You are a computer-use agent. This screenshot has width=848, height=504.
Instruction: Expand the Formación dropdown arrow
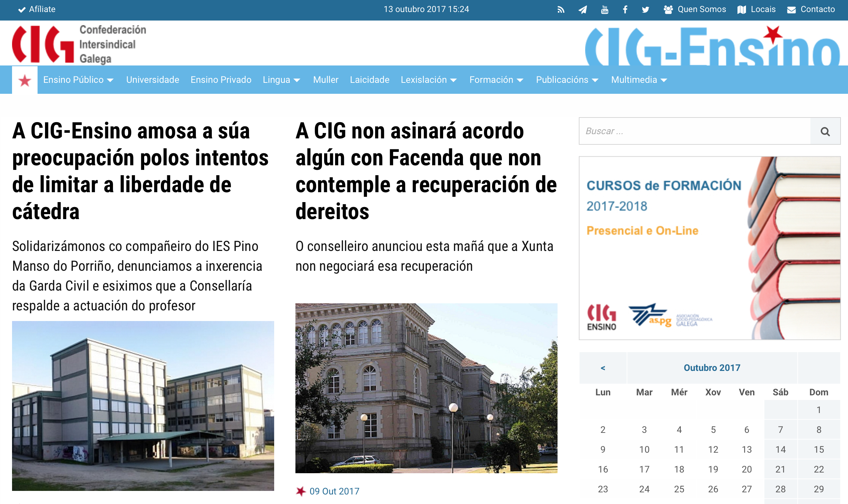[520, 80]
